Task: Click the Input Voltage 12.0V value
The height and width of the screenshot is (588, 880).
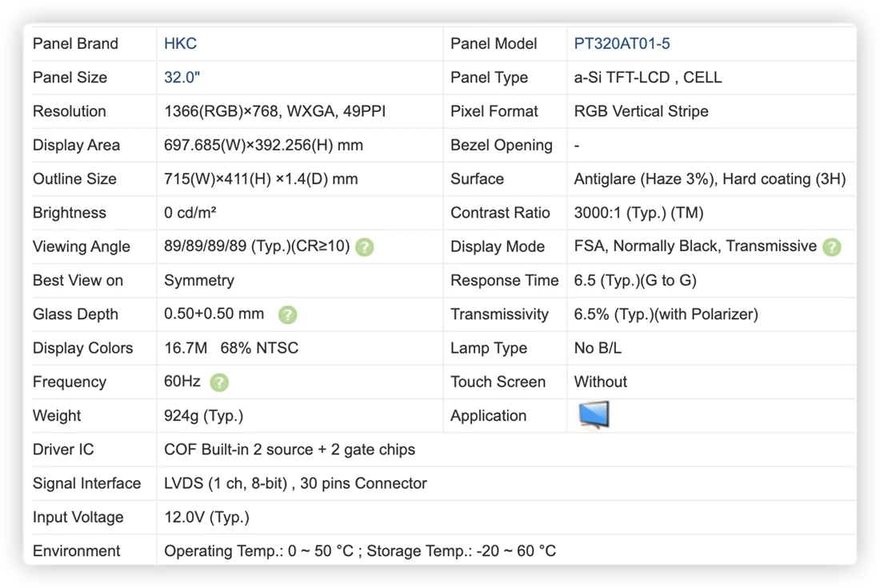Action: tap(206, 518)
